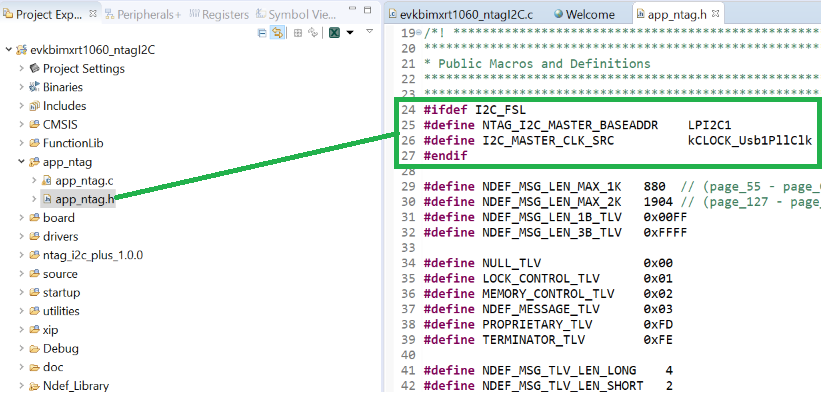This screenshot has height=401, width=827.
Task: Click the Debug folder icon
Action: (x=34, y=349)
